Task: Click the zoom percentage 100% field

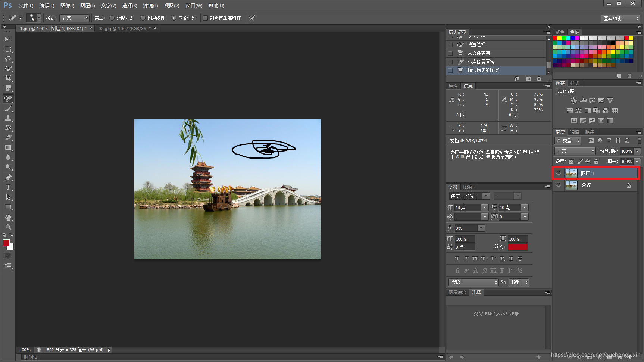Action: coord(25,350)
